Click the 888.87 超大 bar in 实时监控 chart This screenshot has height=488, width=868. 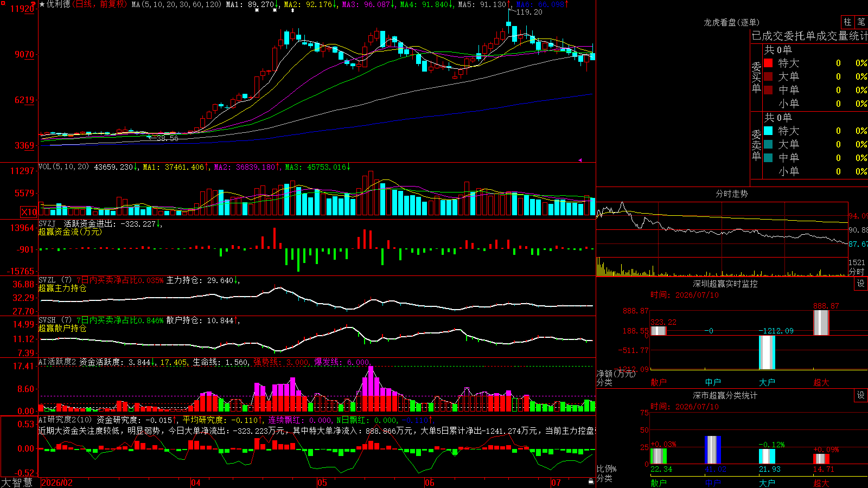tap(821, 323)
